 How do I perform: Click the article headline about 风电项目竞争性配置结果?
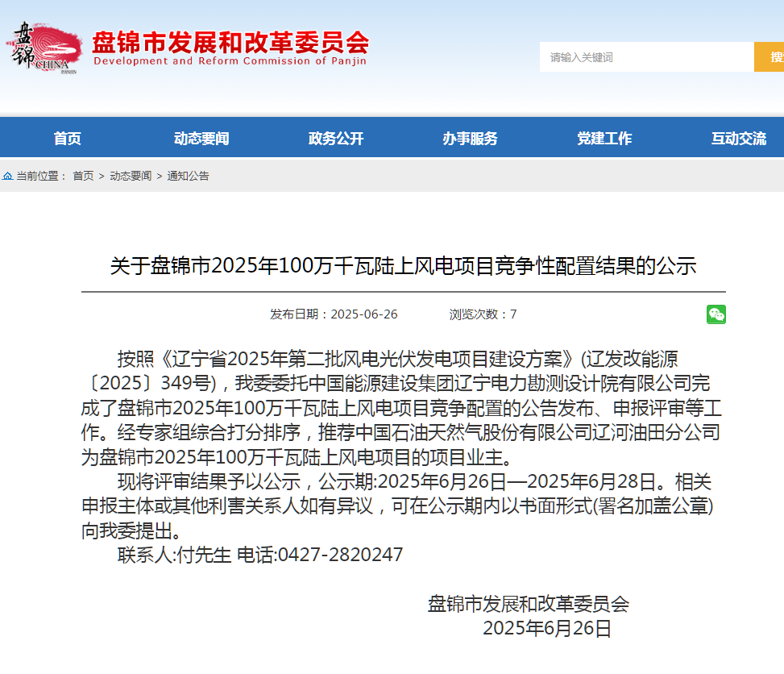[403, 266]
